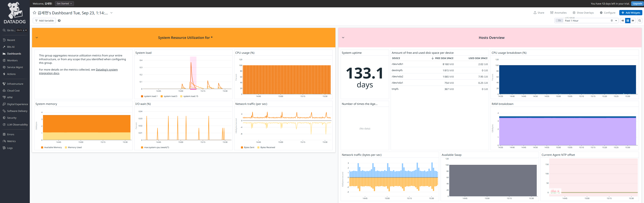The image size is (644, 203).
Task: Open the Go to search box
Action: (x=15, y=30)
